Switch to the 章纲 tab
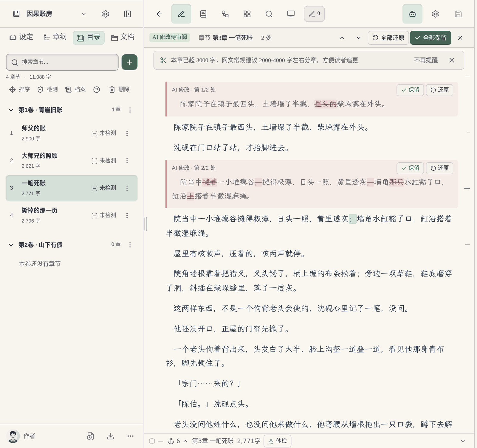The width and height of the screenshot is (477, 448). click(x=55, y=37)
